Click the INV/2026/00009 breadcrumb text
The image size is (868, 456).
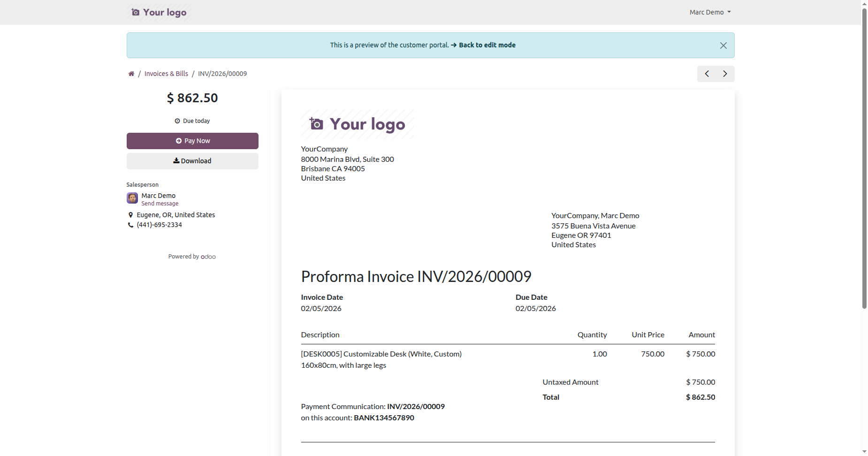(x=222, y=74)
